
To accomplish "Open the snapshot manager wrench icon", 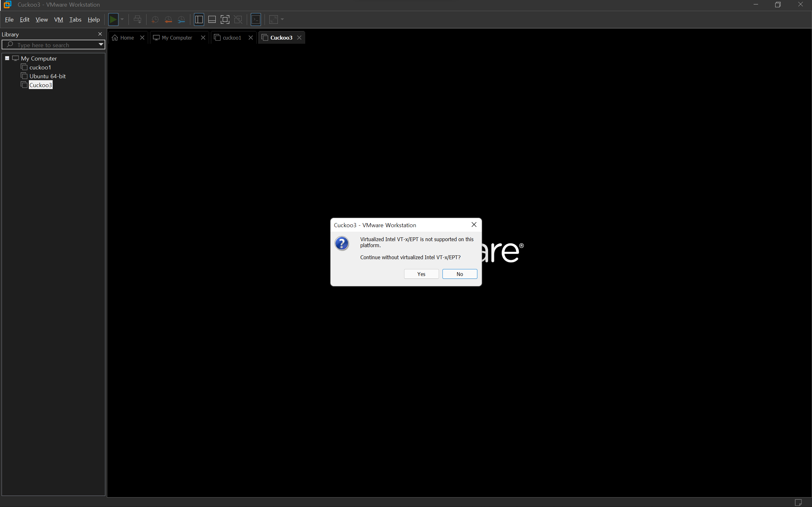I will pos(181,19).
